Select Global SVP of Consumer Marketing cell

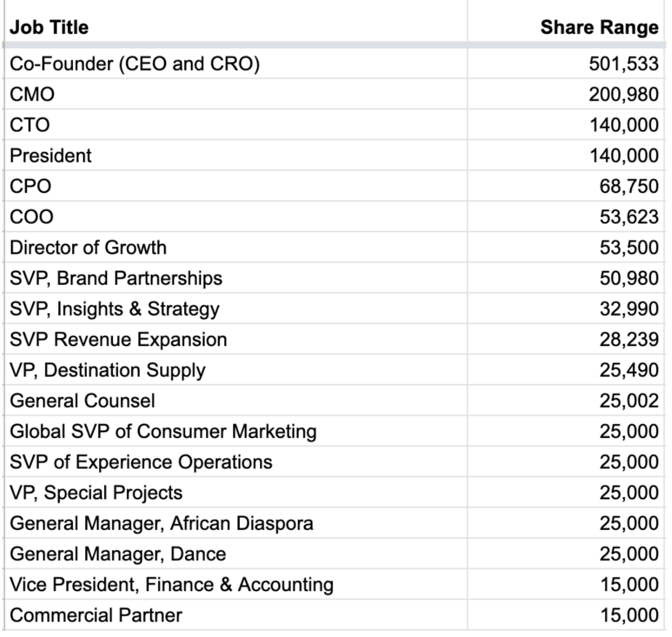point(163,432)
